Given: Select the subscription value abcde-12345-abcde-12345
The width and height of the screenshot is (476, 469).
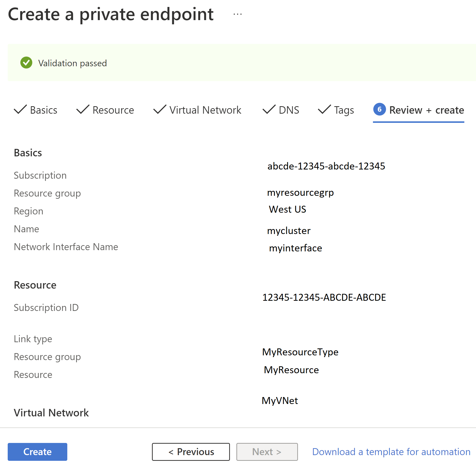Looking at the screenshot, I should (x=326, y=166).
